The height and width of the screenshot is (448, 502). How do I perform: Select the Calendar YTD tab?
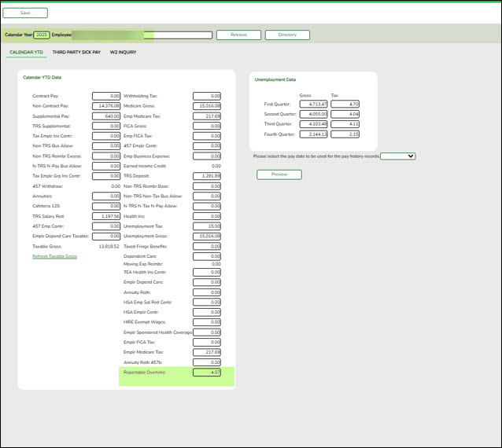(26, 52)
